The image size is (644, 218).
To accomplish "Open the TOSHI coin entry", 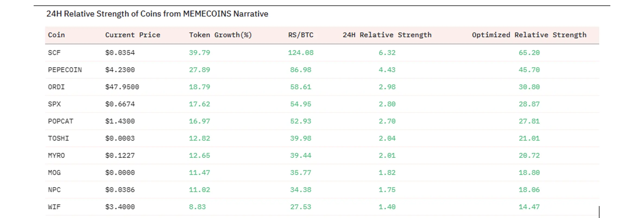I will click(x=58, y=138).
